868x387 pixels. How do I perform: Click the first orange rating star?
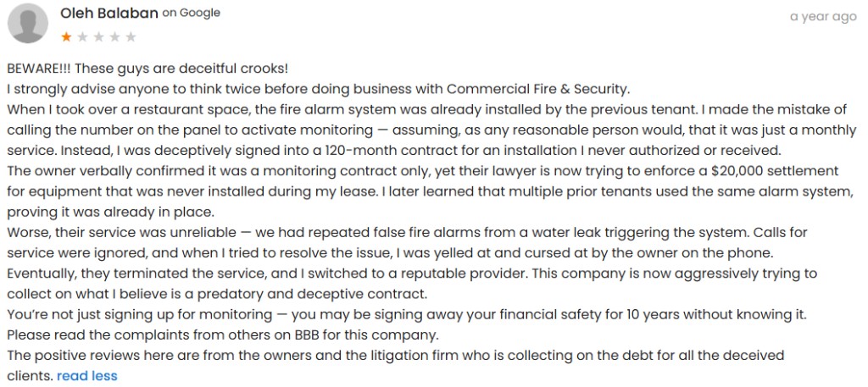click(x=66, y=37)
